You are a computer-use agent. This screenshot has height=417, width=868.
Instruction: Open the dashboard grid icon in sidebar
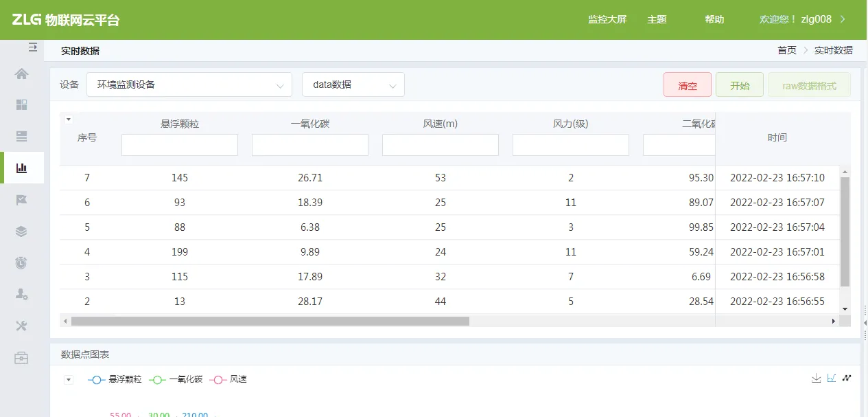point(22,105)
